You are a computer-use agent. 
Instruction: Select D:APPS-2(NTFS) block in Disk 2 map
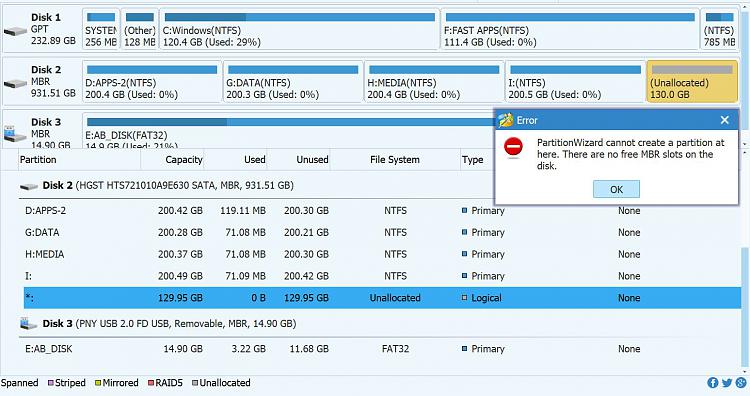point(152,82)
